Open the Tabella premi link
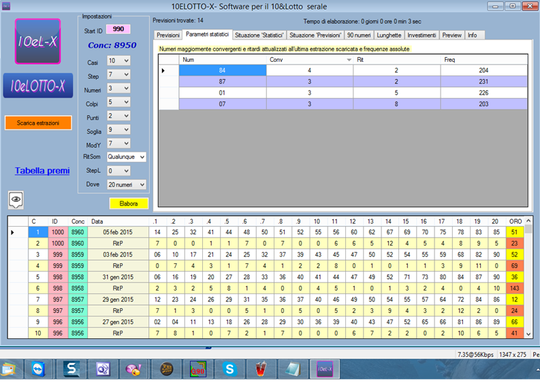Screen dimensions: 540x392 click(42, 171)
